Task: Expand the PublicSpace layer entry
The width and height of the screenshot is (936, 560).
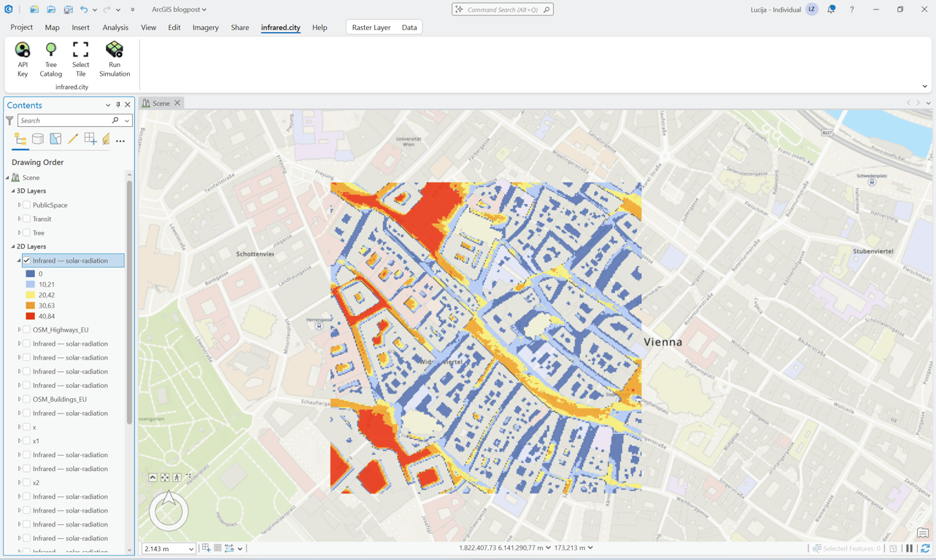Action: pyautogui.click(x=20, y=205)
